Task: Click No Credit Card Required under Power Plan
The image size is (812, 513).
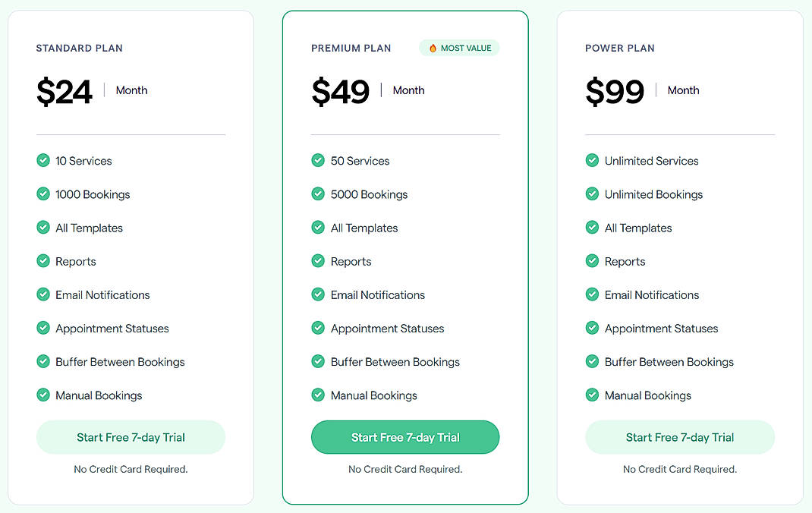Action: (679, 469)
